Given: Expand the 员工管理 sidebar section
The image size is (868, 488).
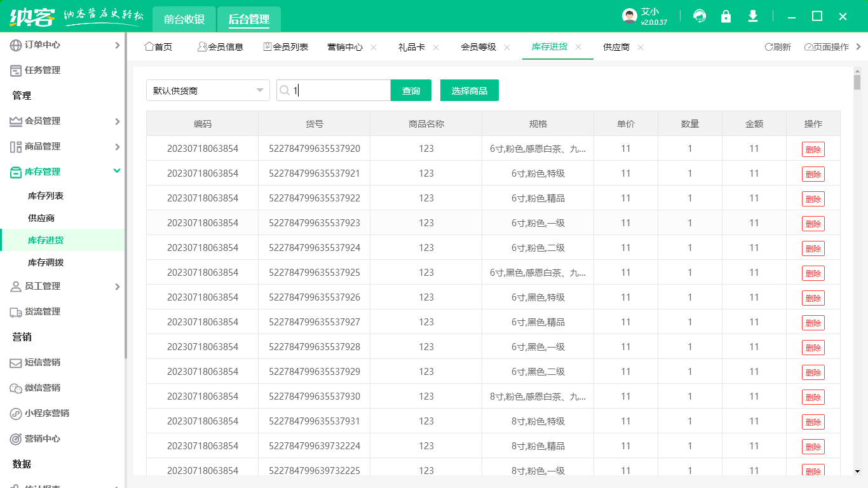Looking at the screenshot, I should (117, 287).
